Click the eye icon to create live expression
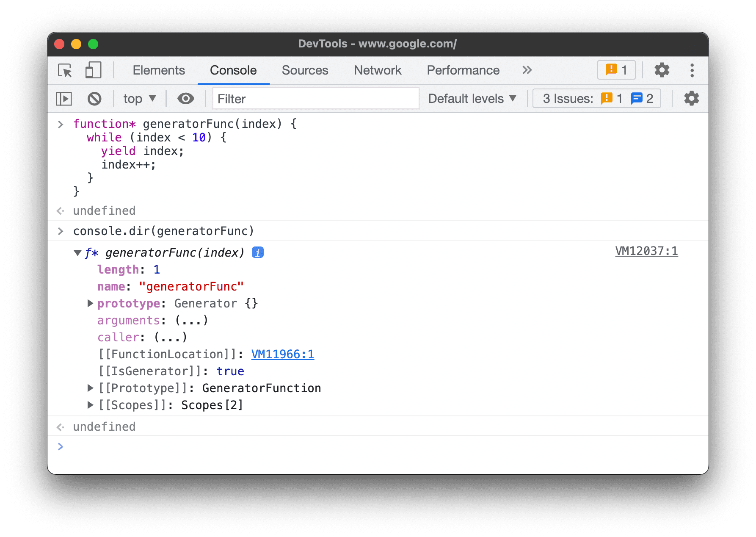Image resolution: width=756 pixels, height=537 pixels. tap(185, 99)
